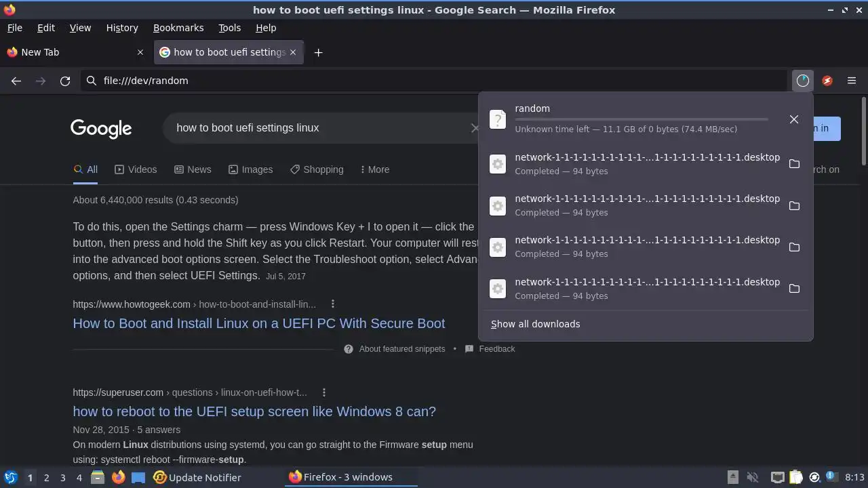Clear the Google search box text
The width and height of the screenshot is (868, 488).
(x=475, y=128)
